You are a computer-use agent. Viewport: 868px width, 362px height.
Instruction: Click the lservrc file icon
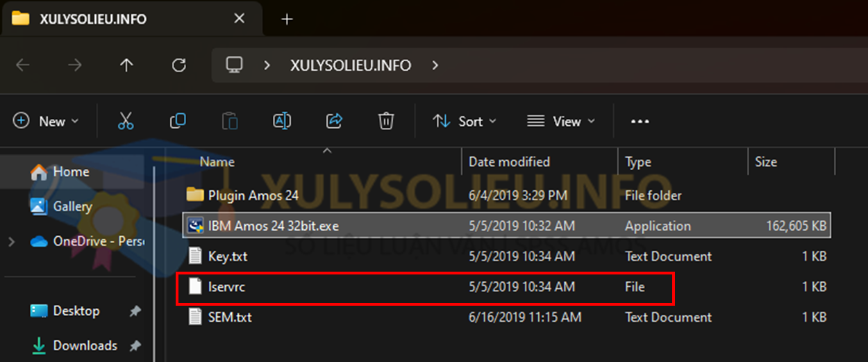click(x=195, y=287)
